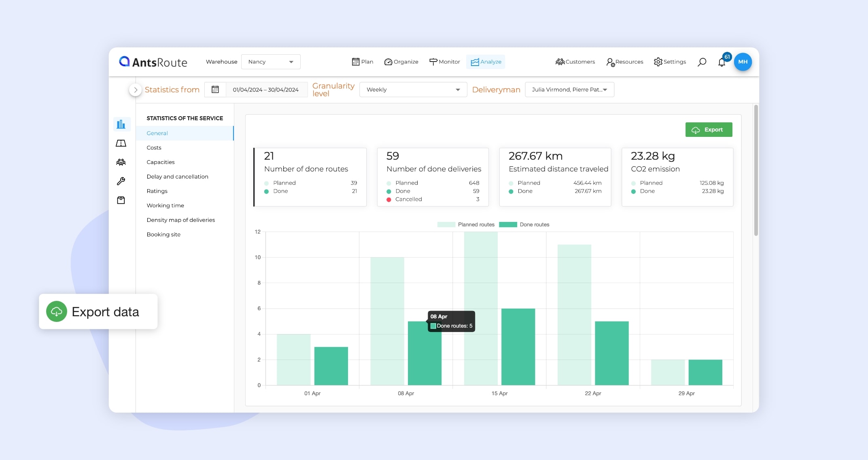Open the Deliveryman selection dropdown
The height and width of the screenshot is (460, 868).
pyautogui.click(x=569, y=89)
